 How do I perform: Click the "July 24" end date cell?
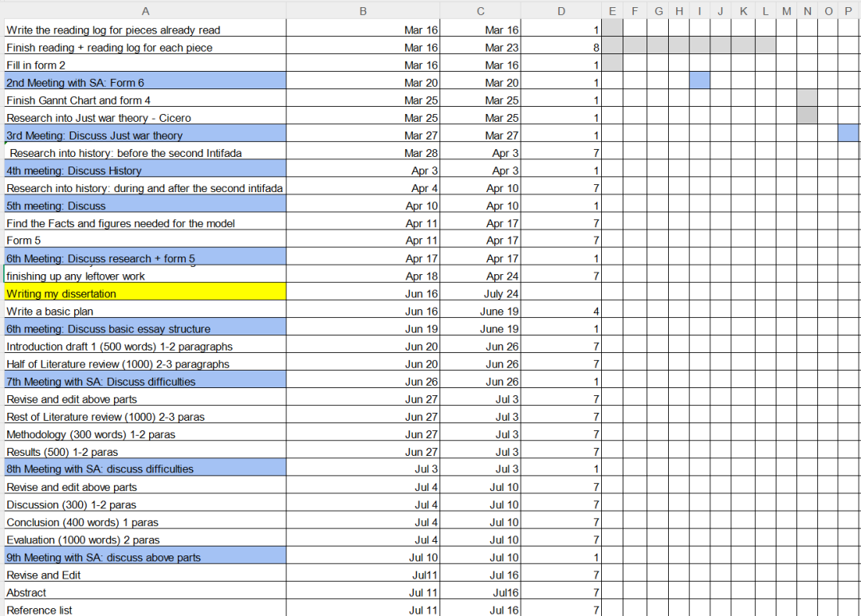[482, 294]
